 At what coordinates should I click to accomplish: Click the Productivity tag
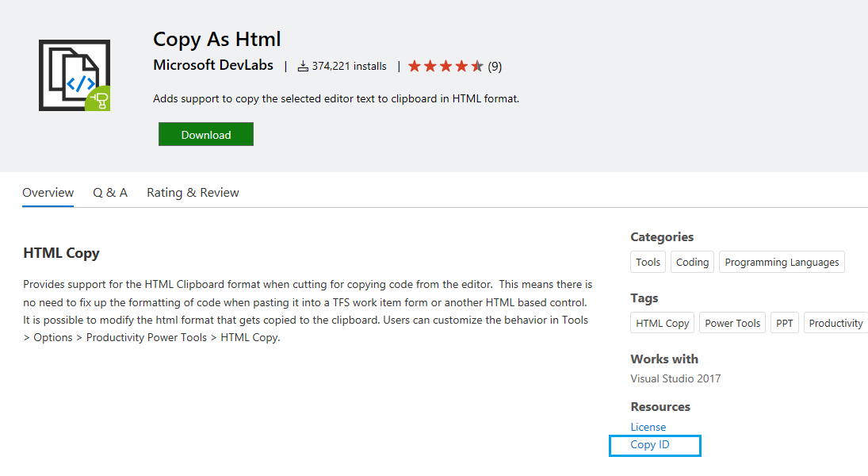click(x=835, y=323)
